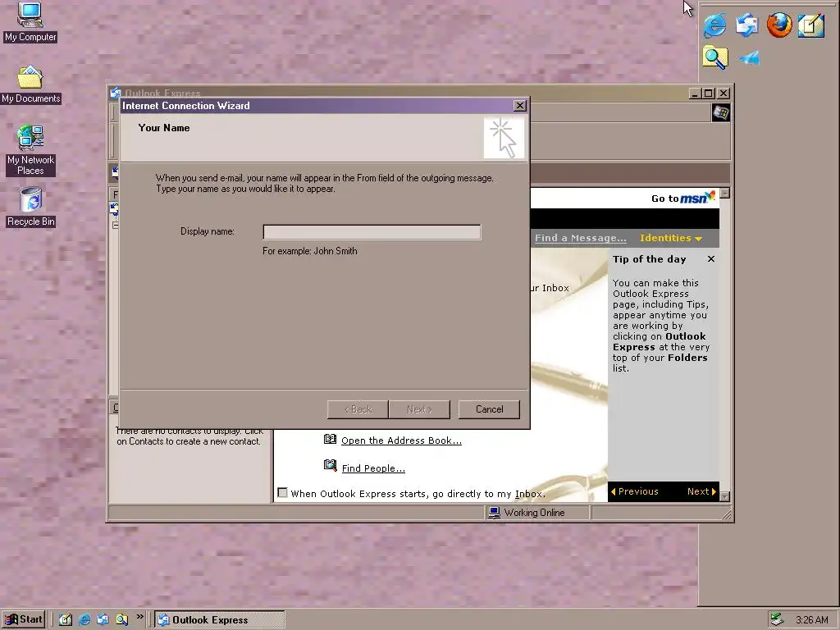This screenshot has width=840, height=630.
Task: Launch Internet Explorer from taskbar Quick Launch
Action: coord(84,620)
